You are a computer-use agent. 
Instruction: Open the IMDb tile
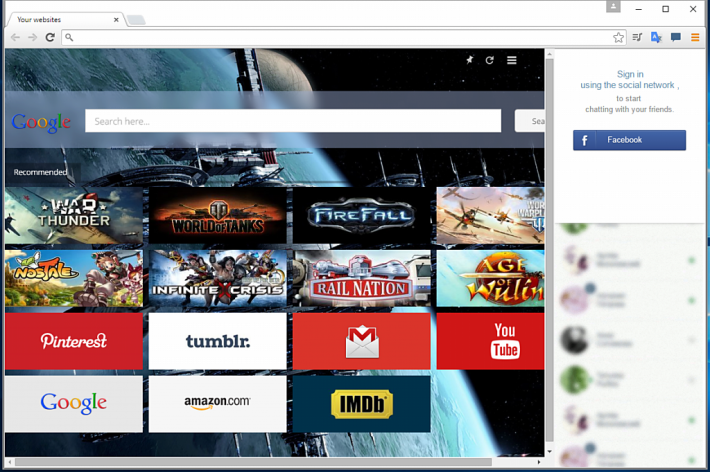(x=361, y=404)
